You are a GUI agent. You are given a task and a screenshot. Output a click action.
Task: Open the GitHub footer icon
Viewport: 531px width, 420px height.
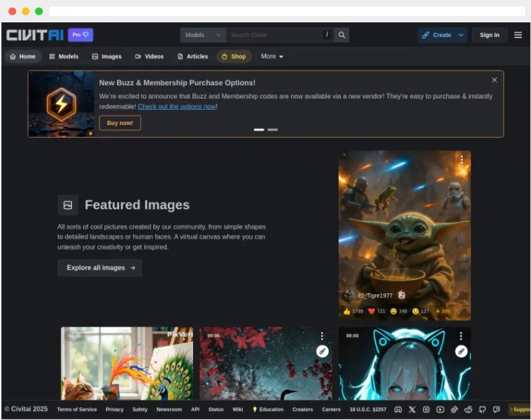[482, 410]
